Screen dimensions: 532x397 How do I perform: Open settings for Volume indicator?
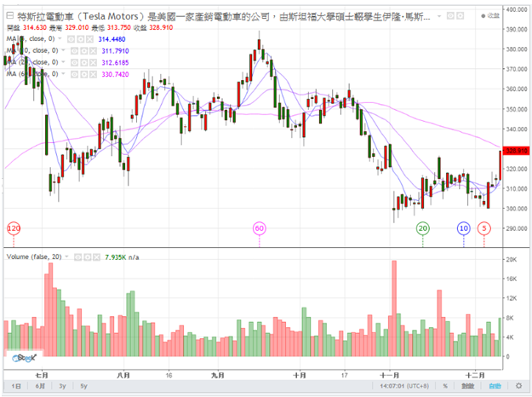(87, 257)
